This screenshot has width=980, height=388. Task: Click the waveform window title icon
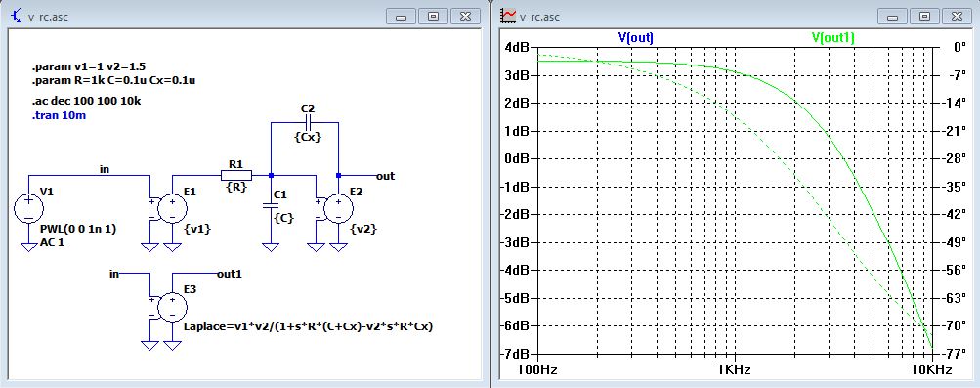point(509,16)
